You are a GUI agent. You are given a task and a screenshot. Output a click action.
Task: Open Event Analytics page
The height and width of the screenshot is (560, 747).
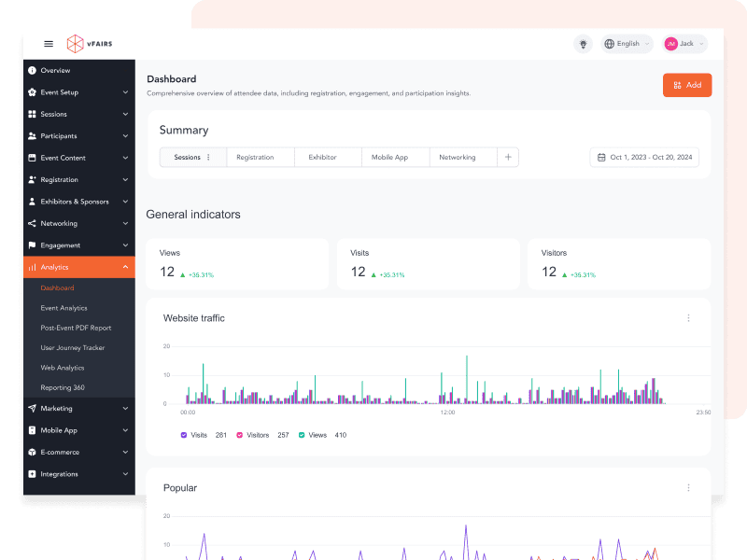coord(63,308)
